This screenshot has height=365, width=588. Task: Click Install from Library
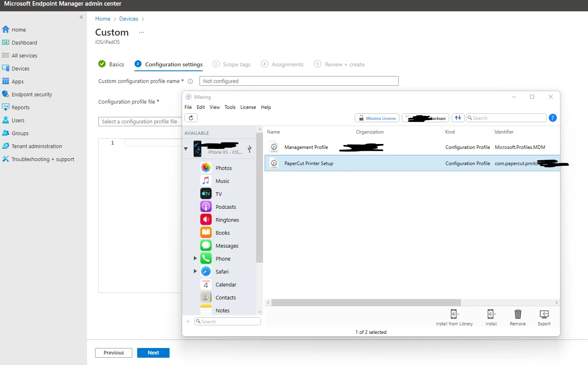click(454, 318)
